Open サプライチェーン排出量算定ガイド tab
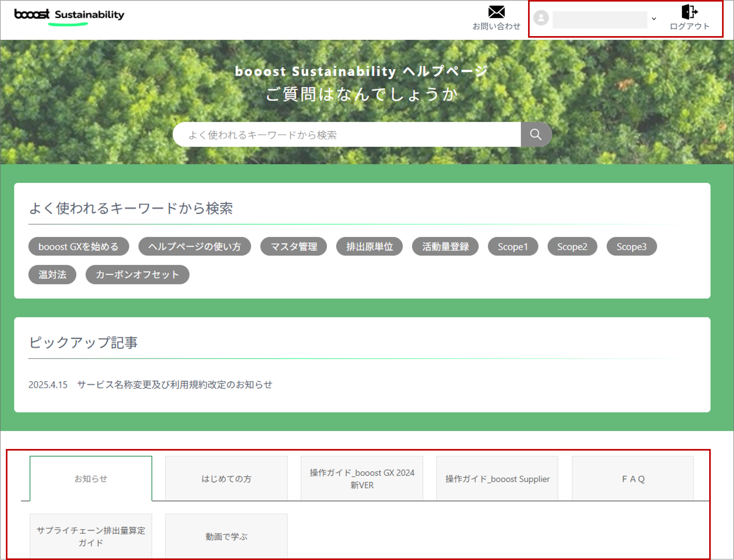This screenshot has height=560, width=734. tap(91, 536)
